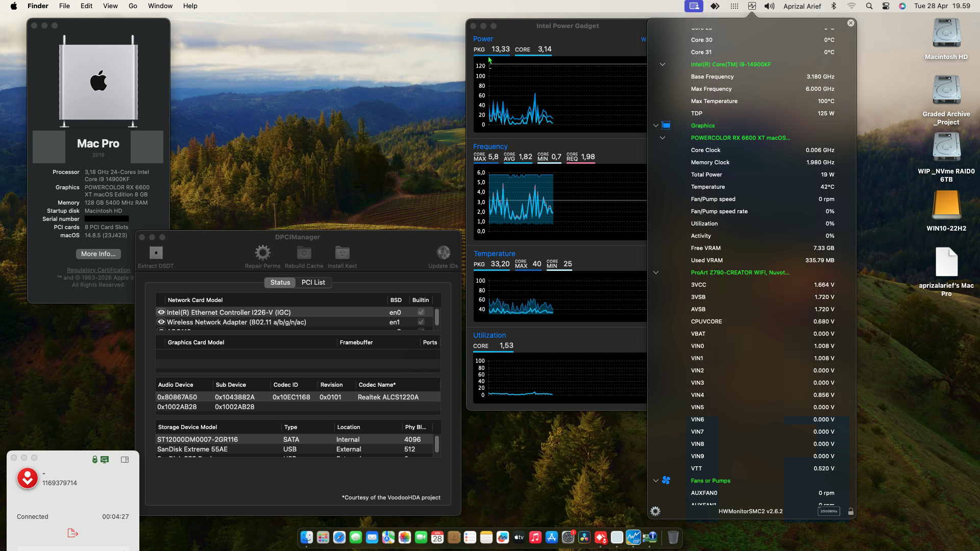980x551 pixels.
Task: Toggle the AnyDesk sidebar panel icon
Action: click(125, 460)
